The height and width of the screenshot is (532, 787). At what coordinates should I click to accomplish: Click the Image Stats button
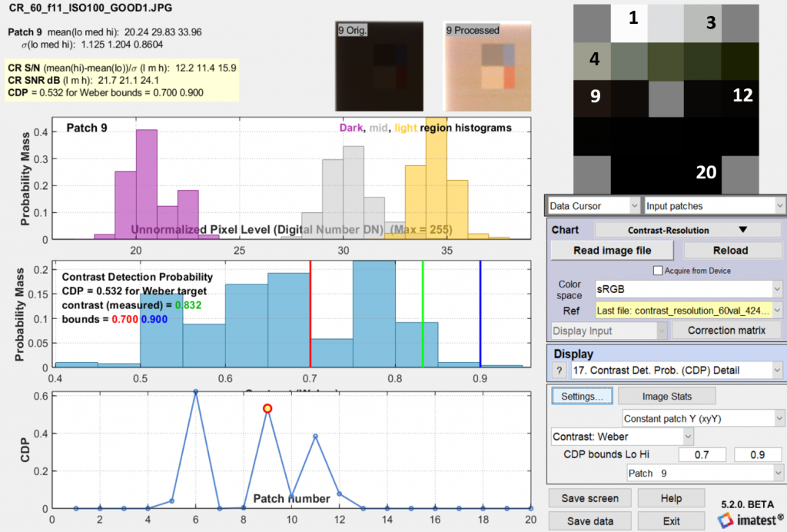pyautogui.click(x=666, y=396)
